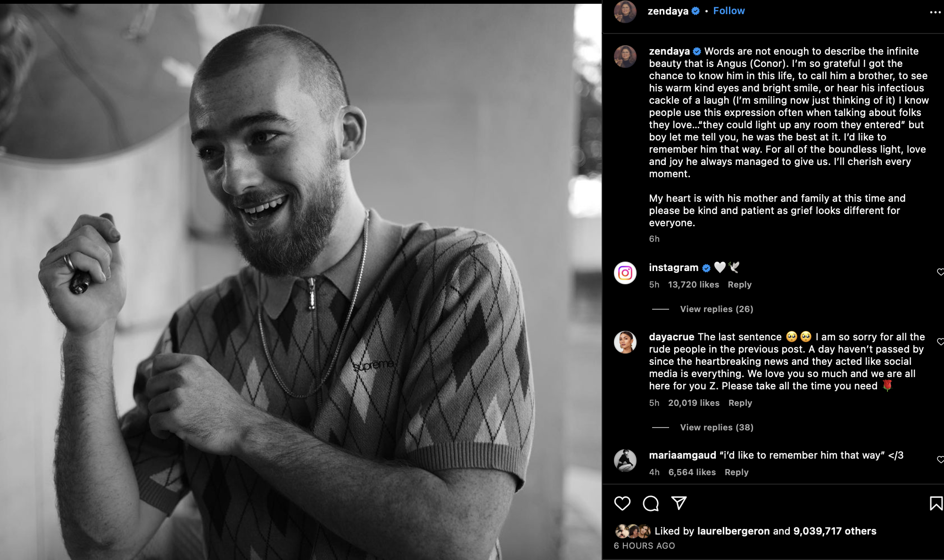This screenshot has width=944, height=560.
Task: Share the post via paper plane icon
Action: point(679,503)
